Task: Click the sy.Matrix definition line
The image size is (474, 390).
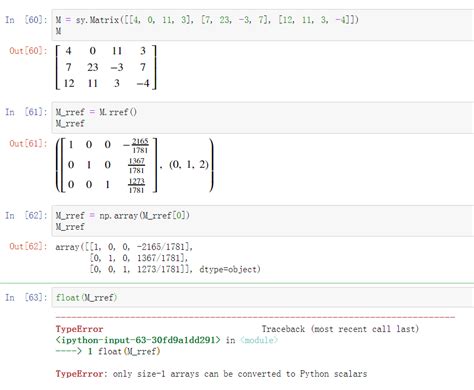Action: [207, 20]
